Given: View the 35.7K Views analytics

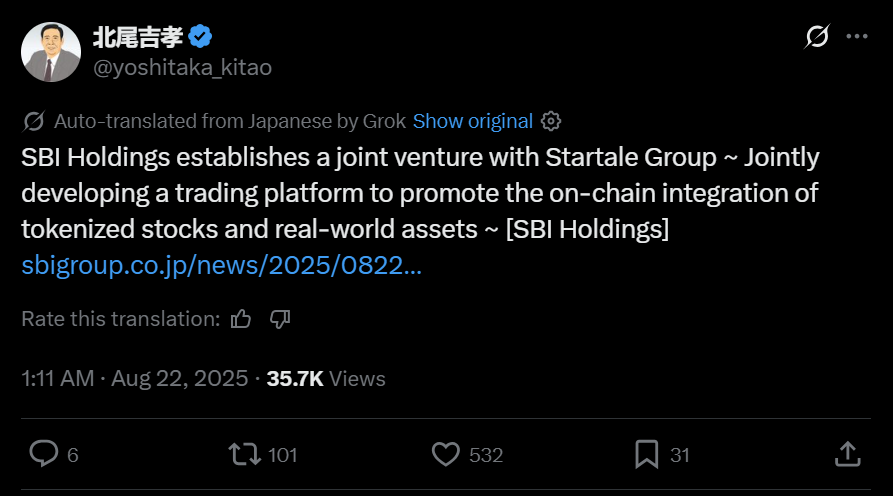Looking at the screenshot, I should (325, 379).
